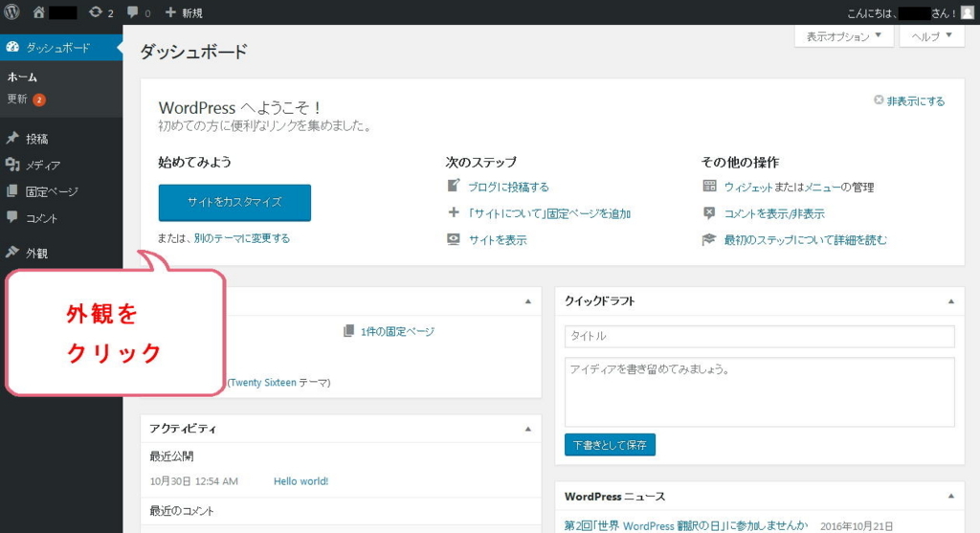Open the comments bubble icon in admin bar

132,12
